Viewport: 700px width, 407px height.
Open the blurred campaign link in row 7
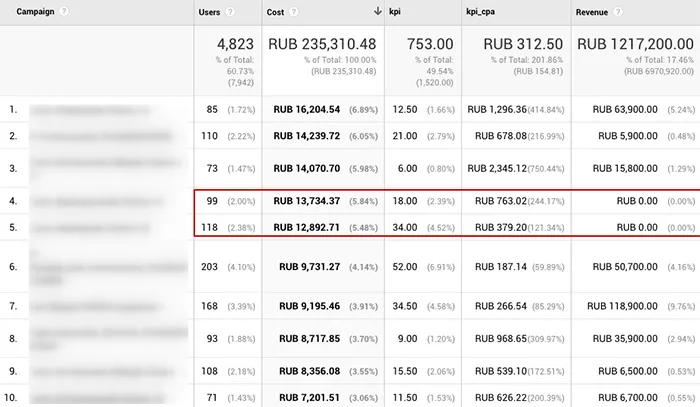[96, 307]
